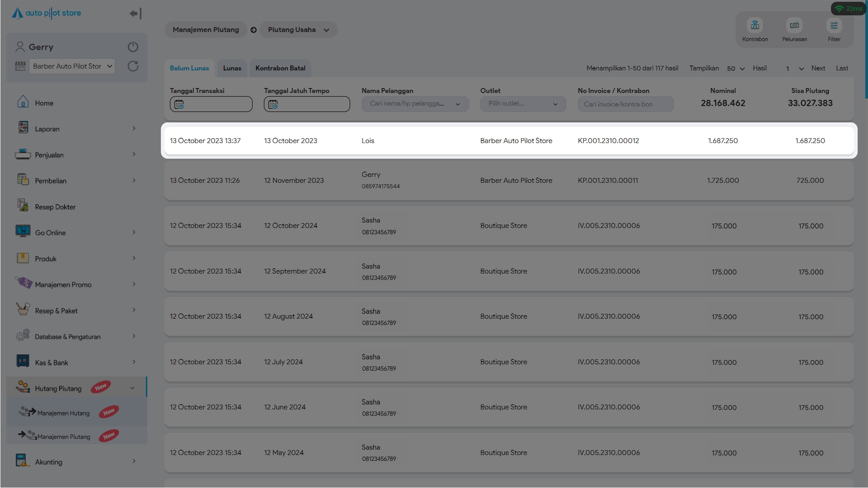Viewport: 868px width, 488px height.
Task: Collapse the sidebar with arrow icon
Action: 135,14
